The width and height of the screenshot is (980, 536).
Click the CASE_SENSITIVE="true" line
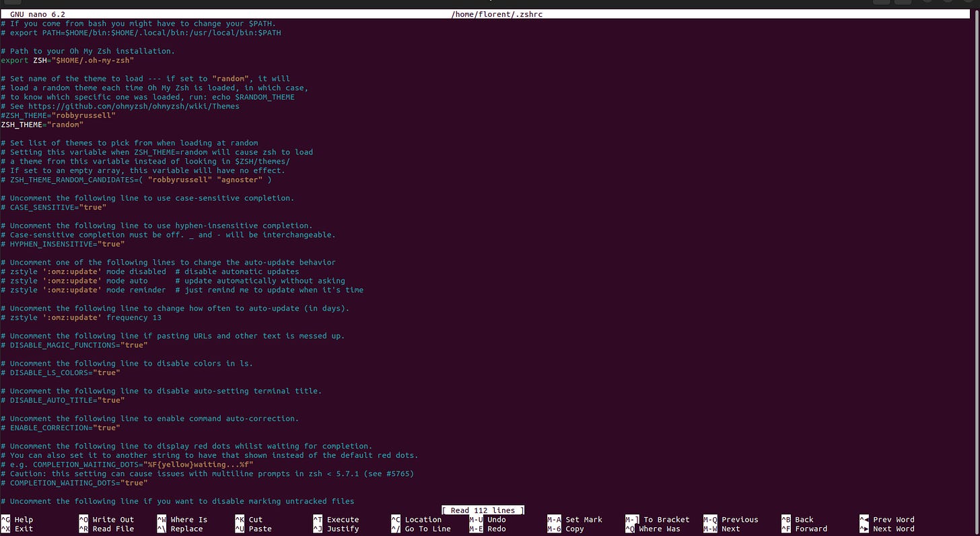[54, 207]
